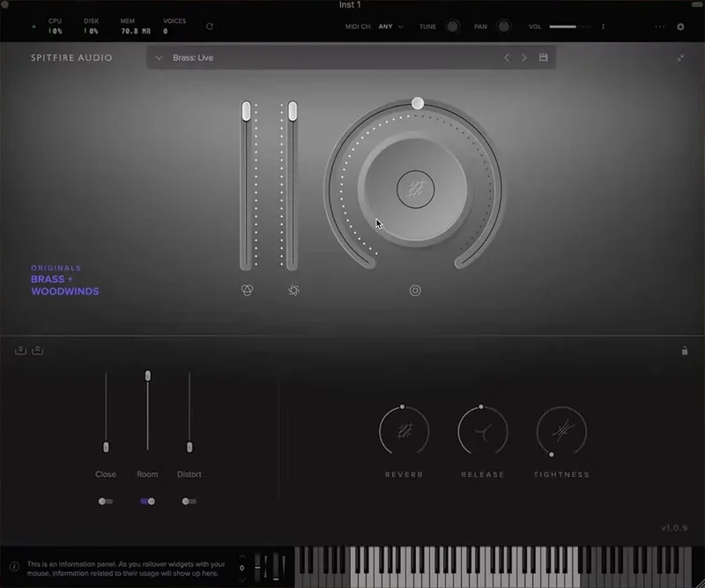This screenshot has height=588, width=705.
Task: Go to the previous preset arrow
Action: click(x=507, y=57)
